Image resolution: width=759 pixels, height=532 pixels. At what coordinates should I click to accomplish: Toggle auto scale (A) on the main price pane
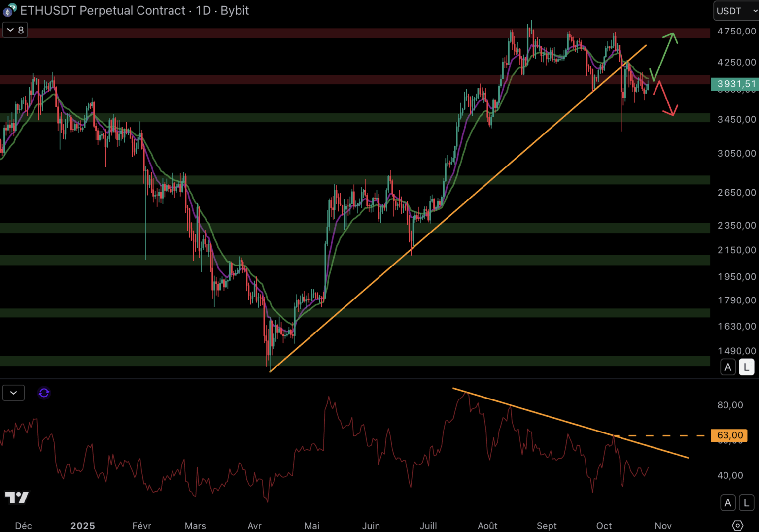pos(728,367)
